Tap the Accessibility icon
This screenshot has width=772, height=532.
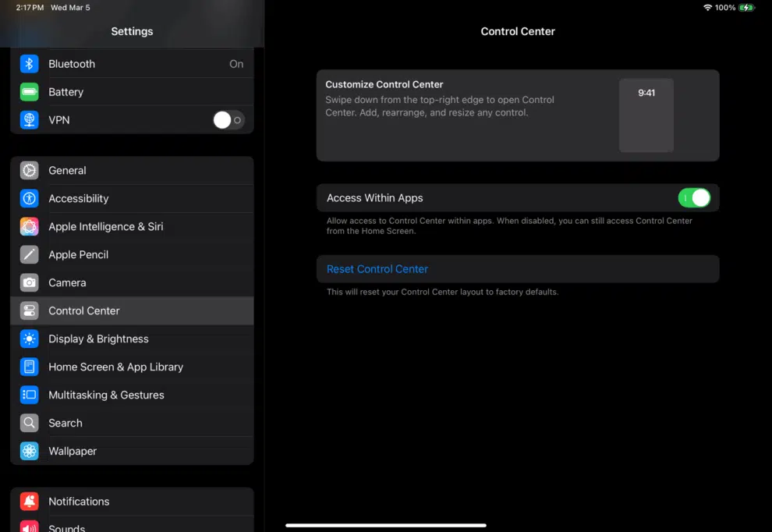(29, 198)
